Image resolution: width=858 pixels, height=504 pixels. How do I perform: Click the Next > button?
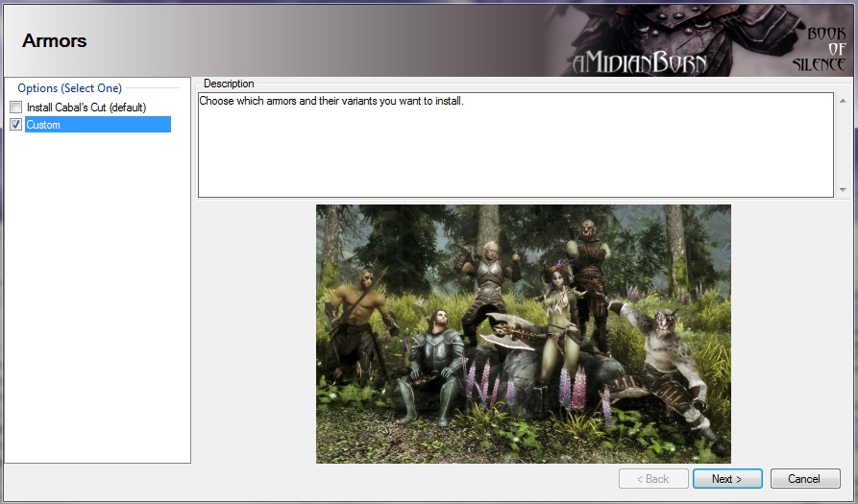pos(727,479)
